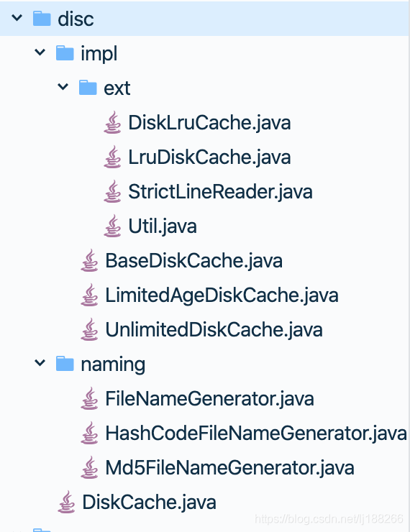Click Java icon beside LimitedAgeDiskCache.java
This screenshot has width=410, height=532.
coord(89,295)
